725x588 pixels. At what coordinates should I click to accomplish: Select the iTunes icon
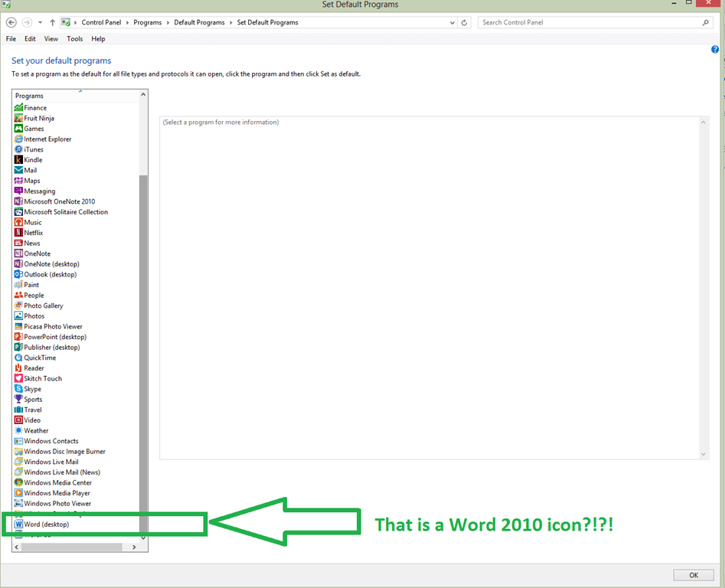click(x=18, y=149)
